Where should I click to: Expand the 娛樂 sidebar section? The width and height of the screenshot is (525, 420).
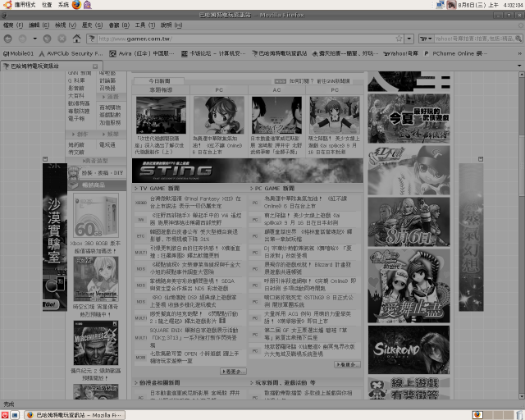(x=111, y=135)
